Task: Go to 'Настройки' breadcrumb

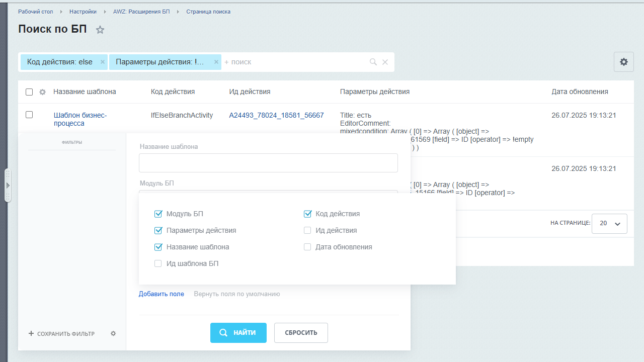Action: (83, 12)
